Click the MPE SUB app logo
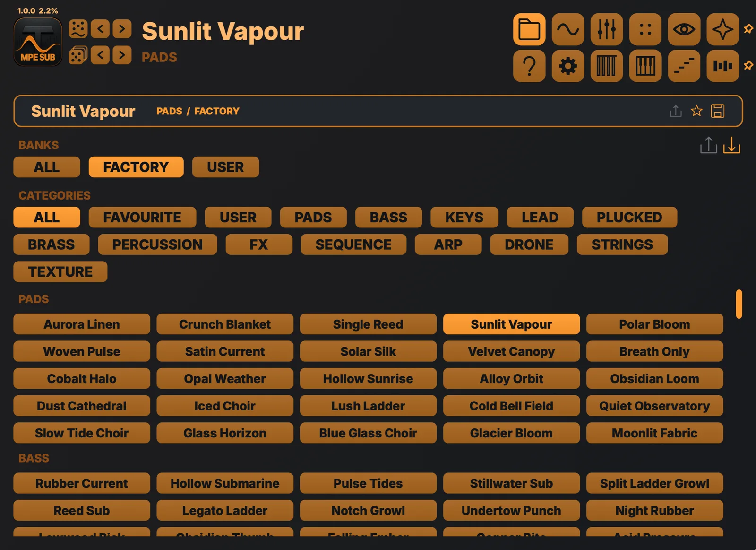The image size is (756, 550). 38,42
